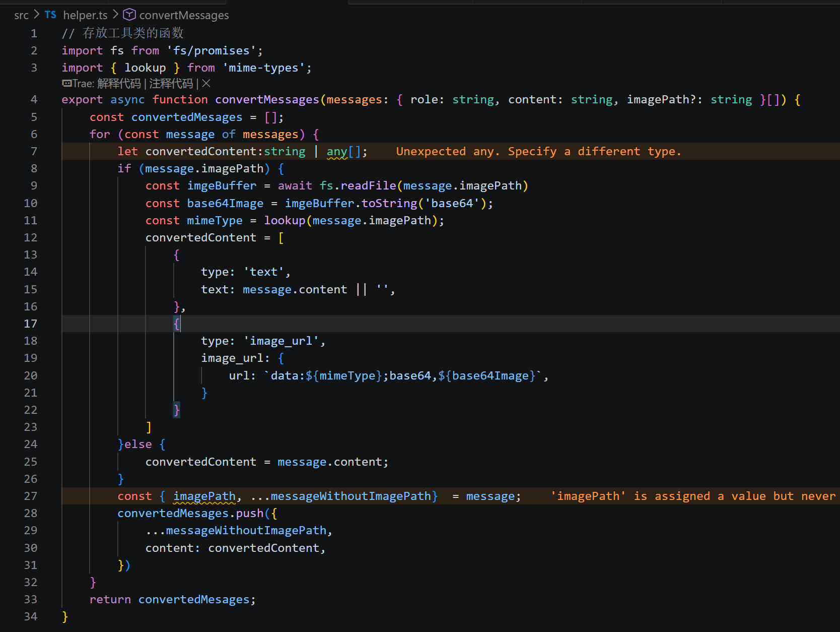Place cursor at highlighted closing brace line 22
The width and height of the screenshot is (840, 632).
(x=177, y=410)
